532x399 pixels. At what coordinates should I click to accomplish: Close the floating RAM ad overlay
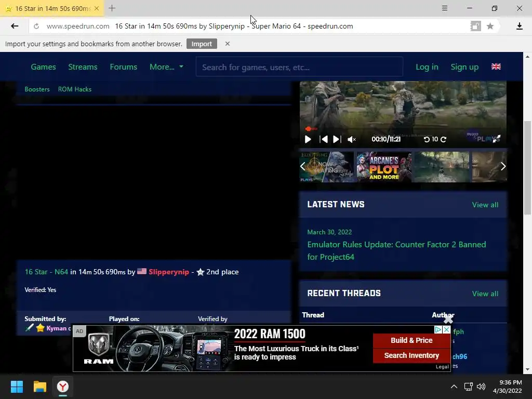(x=448, y=319)
